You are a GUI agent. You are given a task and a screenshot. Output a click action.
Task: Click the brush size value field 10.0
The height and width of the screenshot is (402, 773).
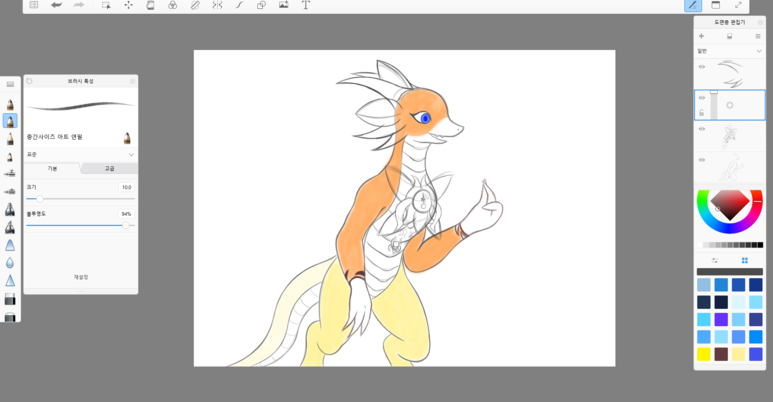[127, 187]
